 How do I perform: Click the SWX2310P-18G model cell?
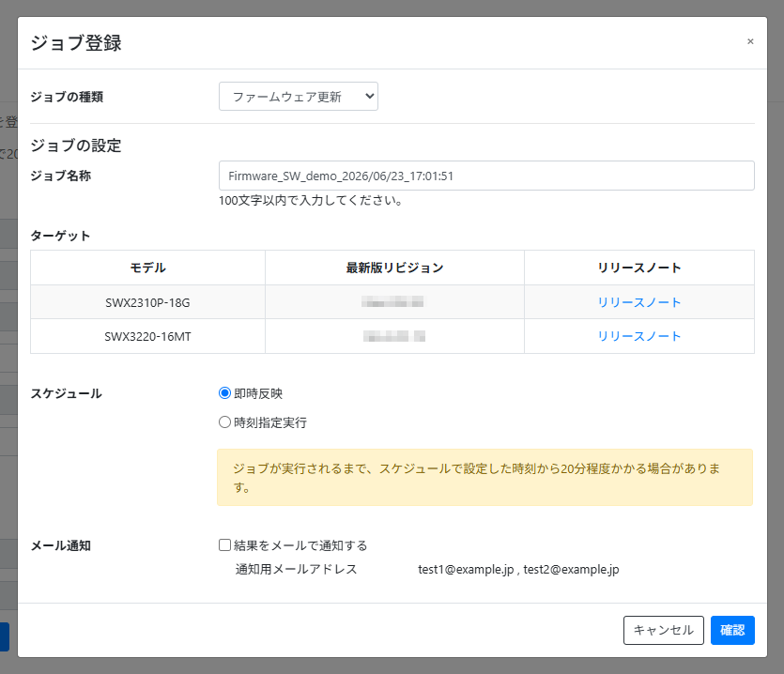[147, 302]
